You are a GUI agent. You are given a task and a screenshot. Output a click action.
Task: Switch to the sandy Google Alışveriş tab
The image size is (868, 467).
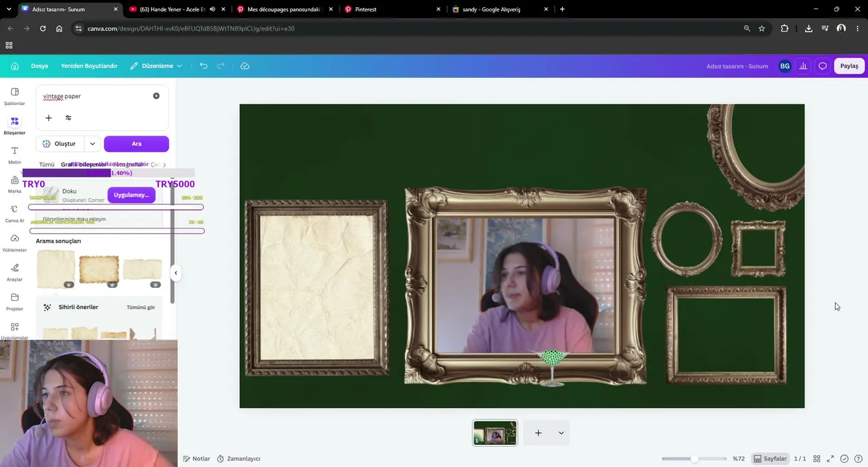tap(500, 9)
